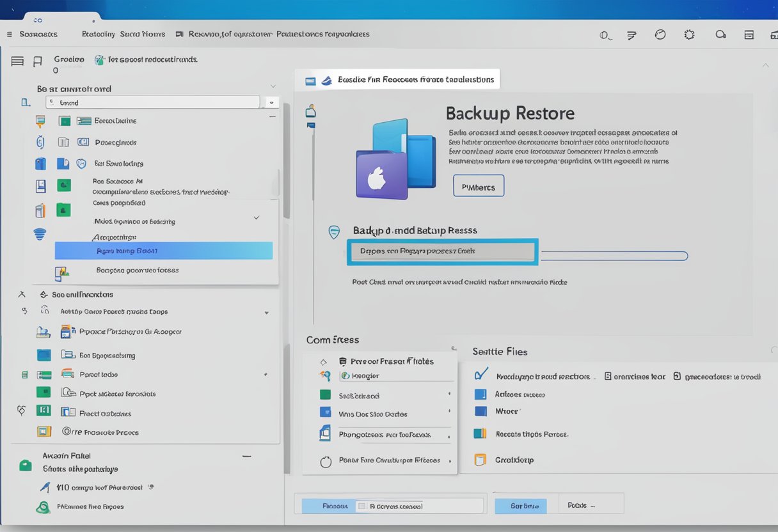Click the blue striped disk icon in left sidebar
This screenshot has height=532, width=778.
tap(40, 234)
